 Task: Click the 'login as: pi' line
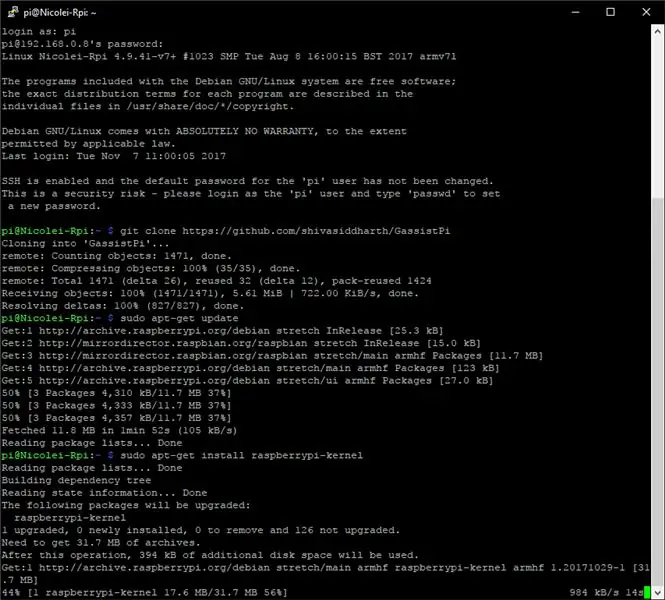pos(39,31)
